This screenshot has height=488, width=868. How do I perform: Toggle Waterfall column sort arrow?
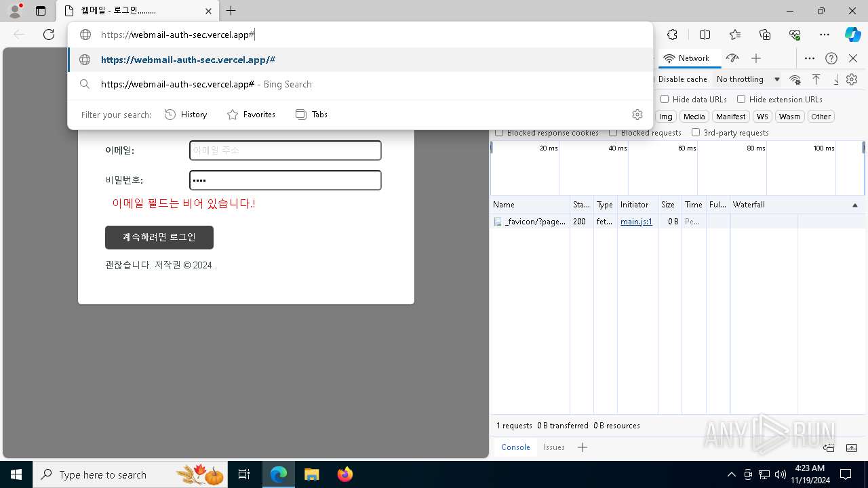point(854,205)
